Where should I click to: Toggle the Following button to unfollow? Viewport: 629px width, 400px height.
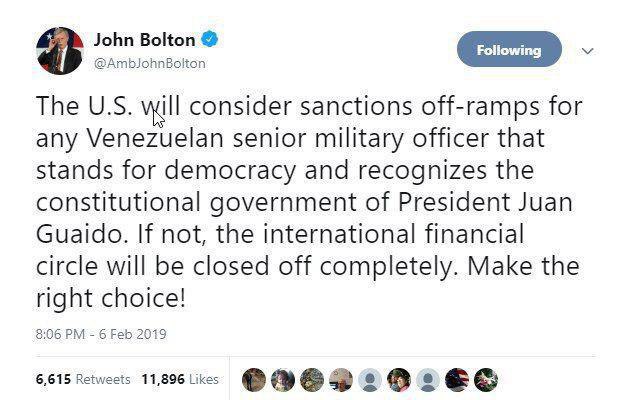pos(509,50)
